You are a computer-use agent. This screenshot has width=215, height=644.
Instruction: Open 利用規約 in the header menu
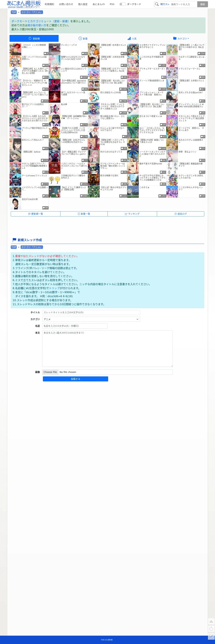(x=49, y=4)
